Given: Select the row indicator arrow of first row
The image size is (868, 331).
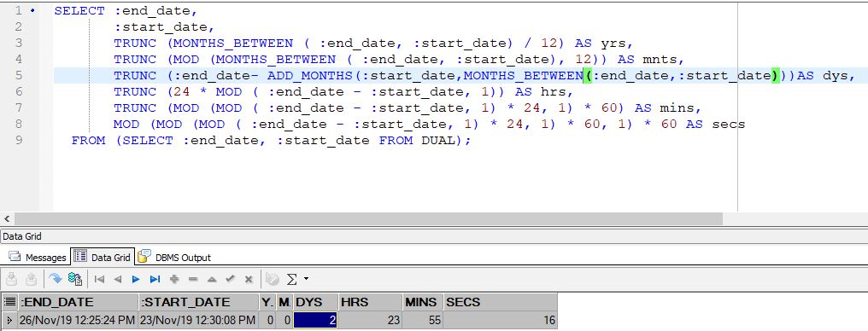Looking at the screenshot, I should 9,320.
